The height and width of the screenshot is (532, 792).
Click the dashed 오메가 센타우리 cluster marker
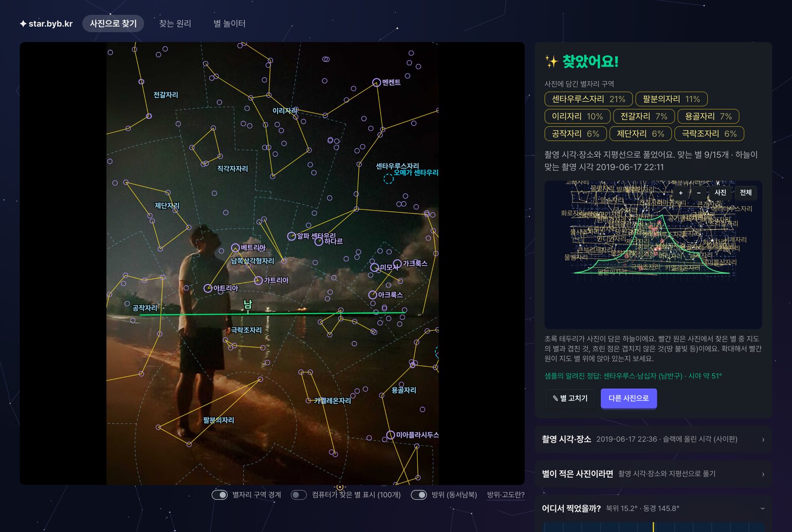(x=389, y=179)
